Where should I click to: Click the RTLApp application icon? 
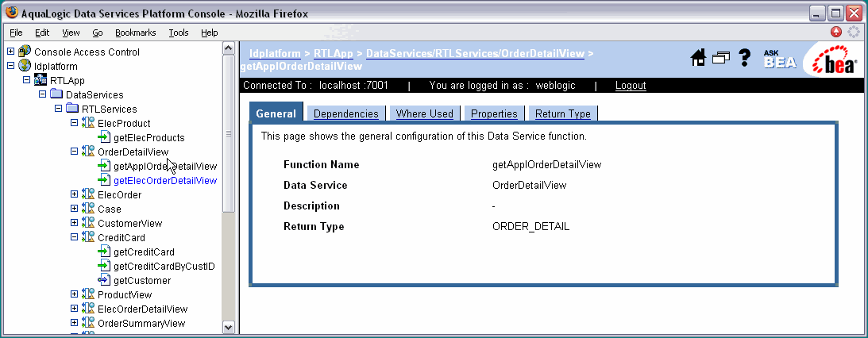pos(41,80)
